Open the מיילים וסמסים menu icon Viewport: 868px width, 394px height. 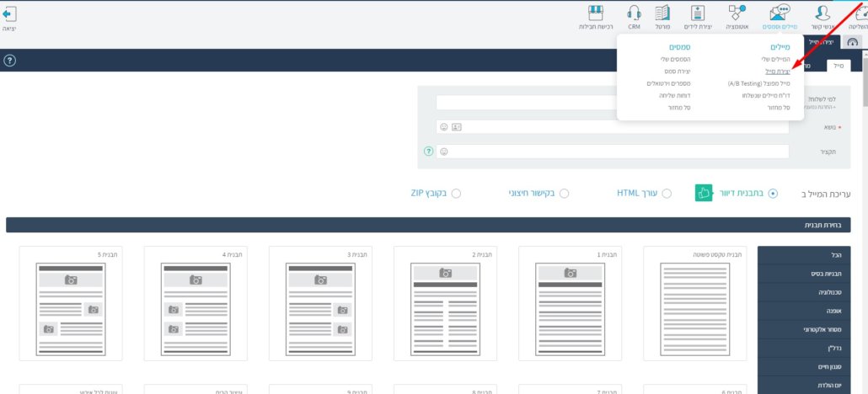point(780,13)
